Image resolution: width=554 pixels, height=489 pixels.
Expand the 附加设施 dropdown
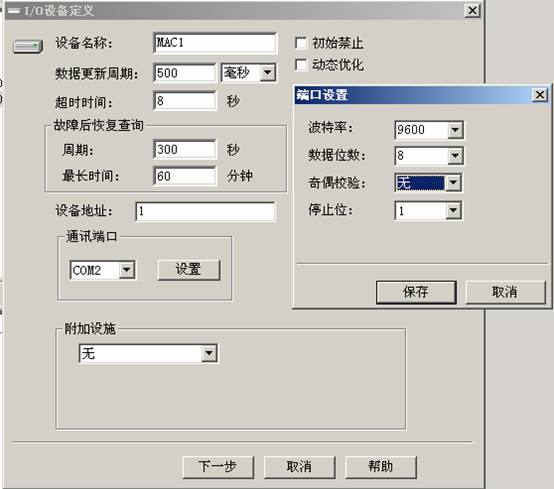point(209,353)
